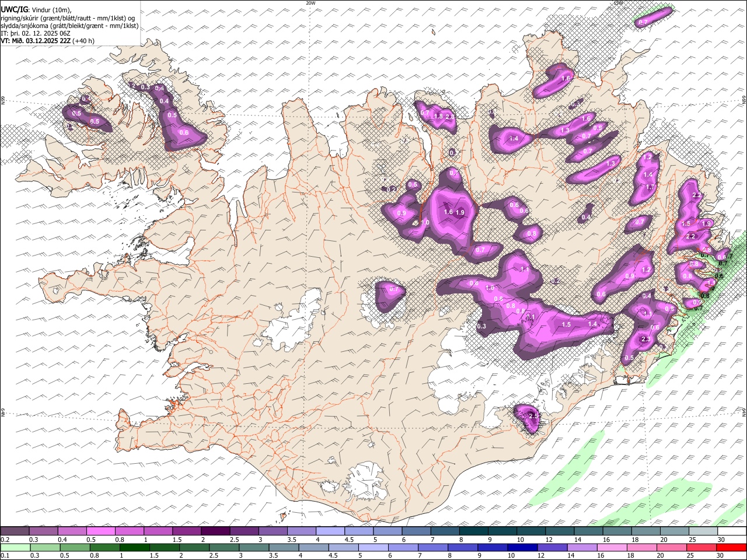Click the 0.1 number in the rain legend

tap(4, 556)
